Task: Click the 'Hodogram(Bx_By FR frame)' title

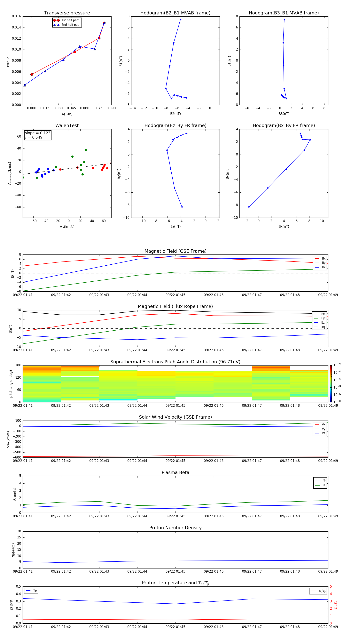Action: click(284, 125)
